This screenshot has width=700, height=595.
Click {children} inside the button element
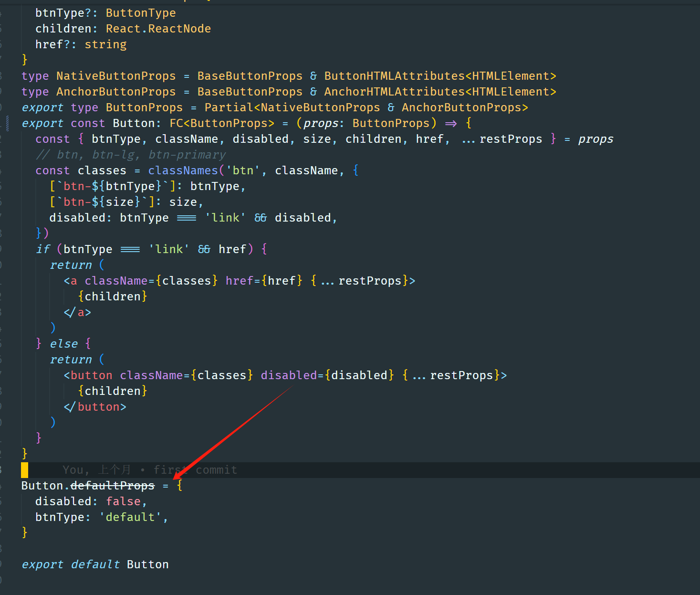(x=113, y=391)
